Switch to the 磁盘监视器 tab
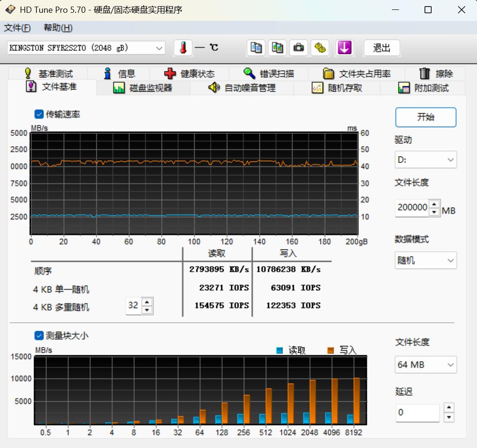 coord(143,88)
